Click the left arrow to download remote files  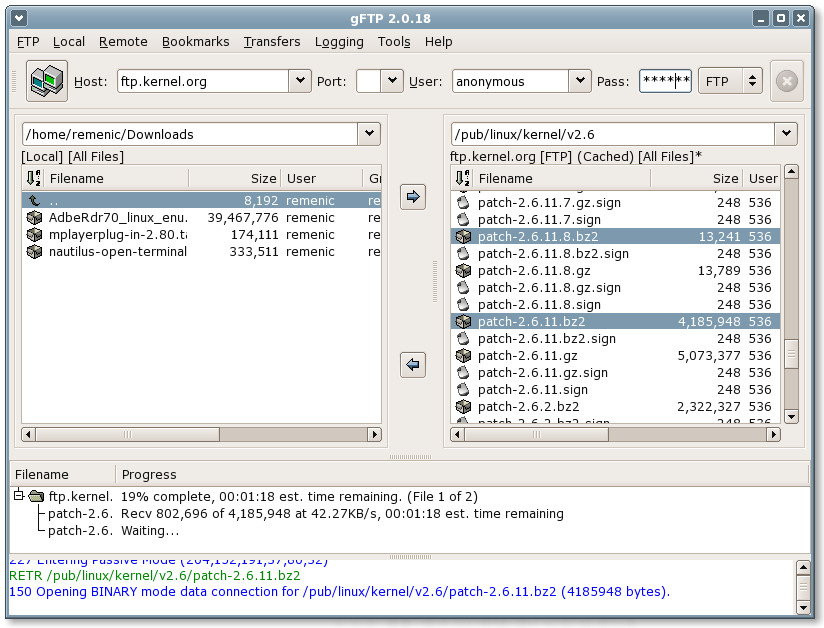[413, 364]
